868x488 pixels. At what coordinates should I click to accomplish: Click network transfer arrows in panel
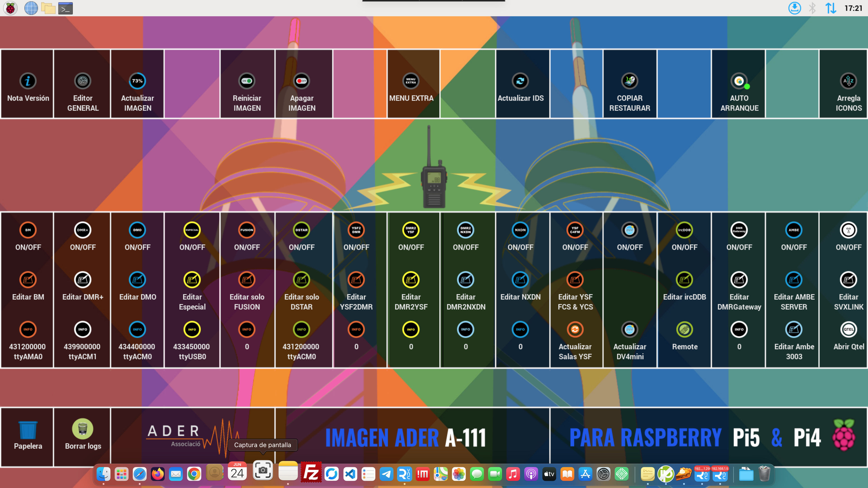[x=831, y=8]
